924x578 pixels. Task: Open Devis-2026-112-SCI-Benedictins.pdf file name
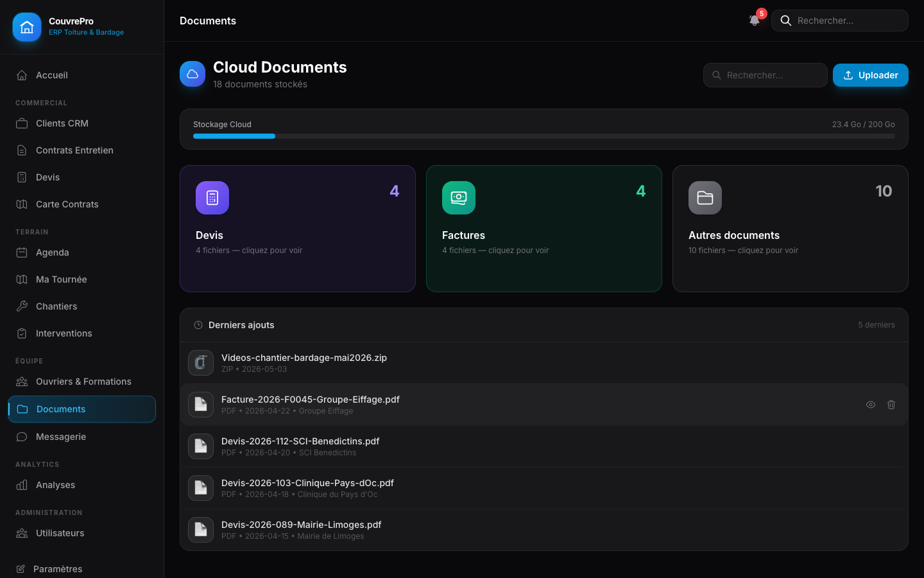(300, 441)
